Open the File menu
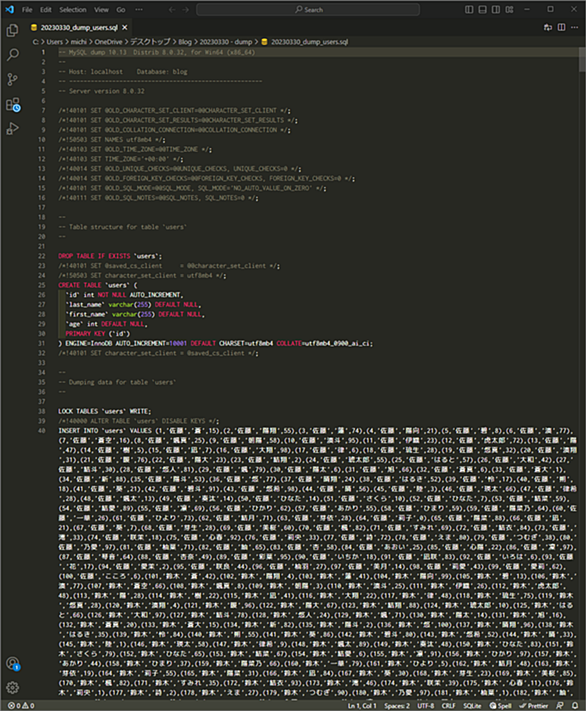The height and width of the screenshot is (711, 586). [27, 10]
